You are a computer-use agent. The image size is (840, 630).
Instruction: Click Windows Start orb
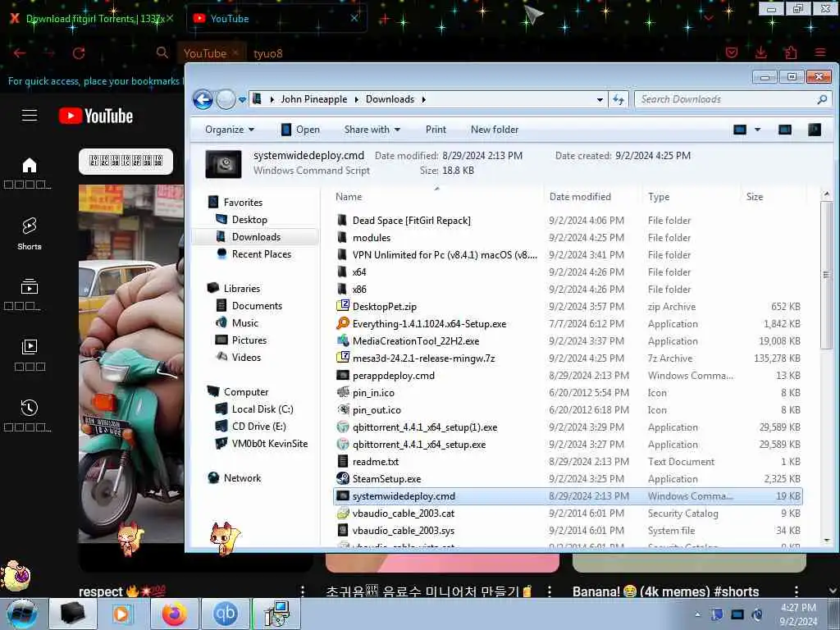click(22, 614)
